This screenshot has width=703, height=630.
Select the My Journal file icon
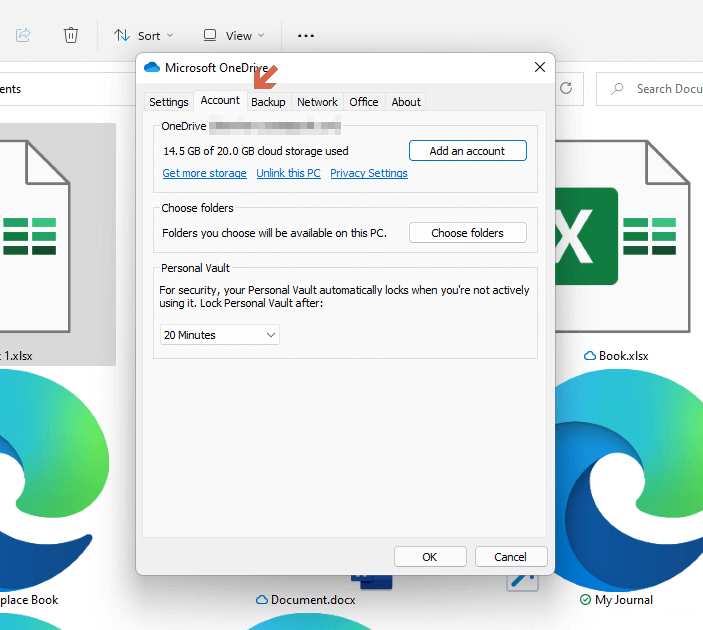[x=628, y=479]
